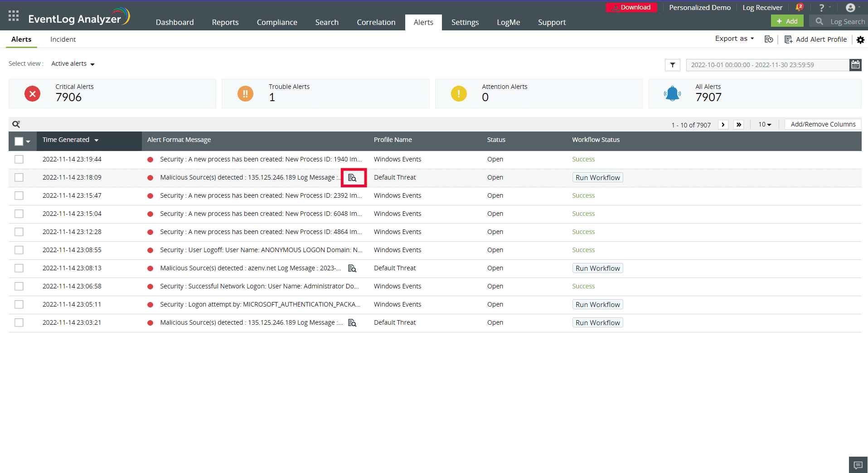Viewport: 868px width, 473px height.
Task: Open the schedule export icon beside Export as
Action: [x=769, y=39]
